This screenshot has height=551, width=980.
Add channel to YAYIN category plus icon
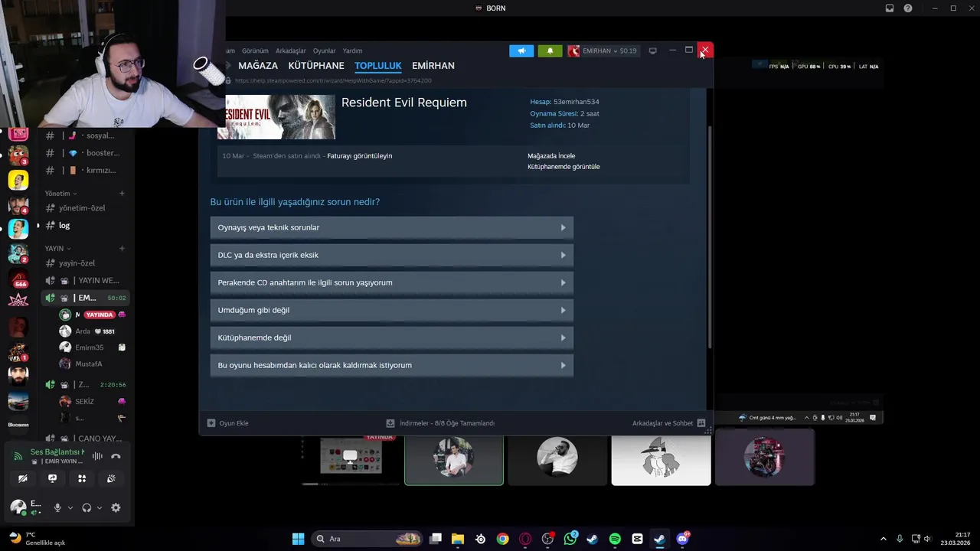(122, 249)
